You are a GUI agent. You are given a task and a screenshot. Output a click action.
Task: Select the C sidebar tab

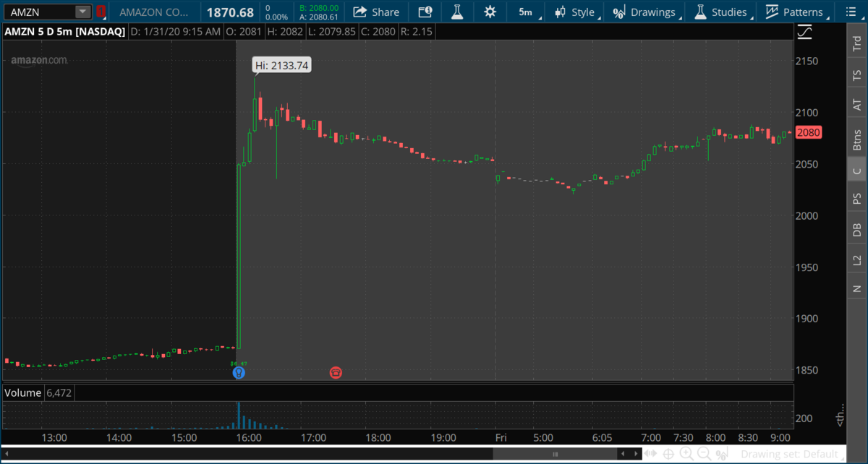tap(857, 171)
